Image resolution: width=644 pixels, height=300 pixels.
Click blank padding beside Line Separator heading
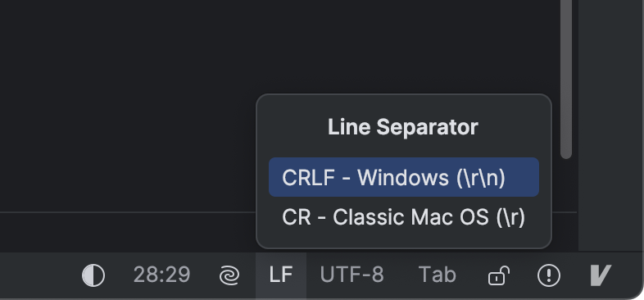[292, 127]
